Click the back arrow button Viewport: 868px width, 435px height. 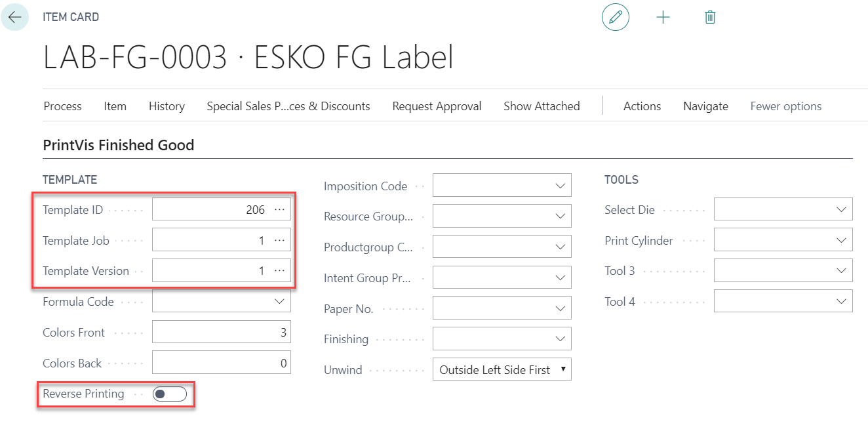point(14,17)
